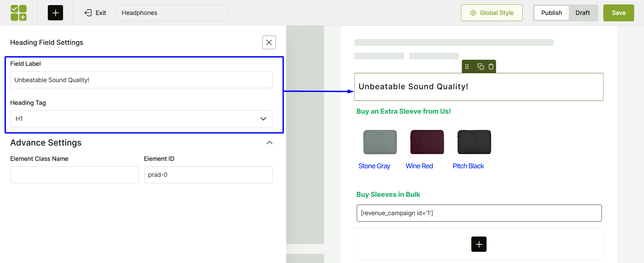Click the Element ID field
The width and height of the screenshot is (644, 263).
(x=208, y=175)
